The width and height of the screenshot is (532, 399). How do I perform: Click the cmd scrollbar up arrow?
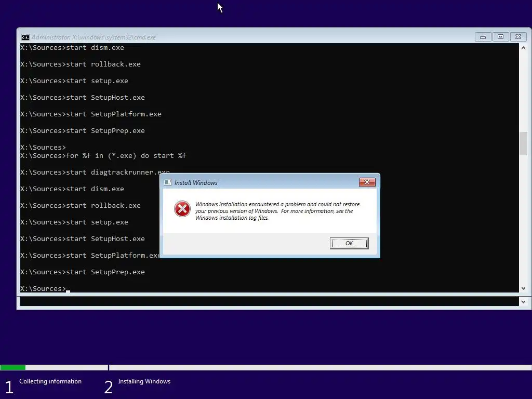pos(523,48)
